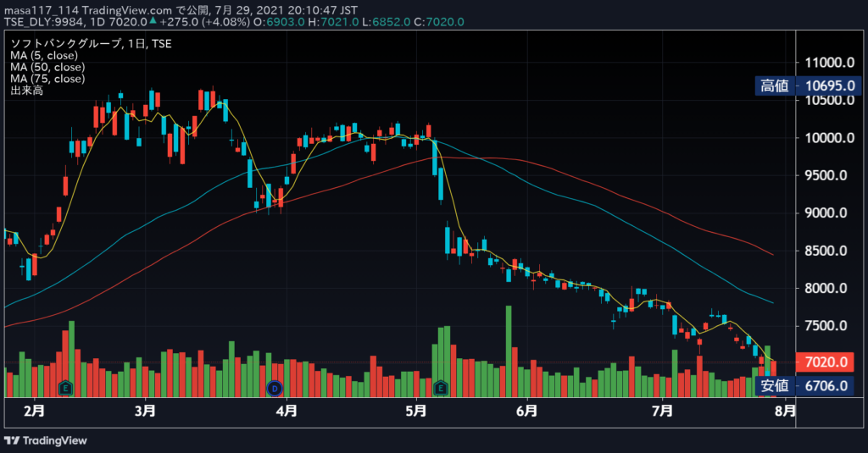This screenshot has width=868, height=453.
Task: Click the 8500.0 price axis value
Action: 826,251
